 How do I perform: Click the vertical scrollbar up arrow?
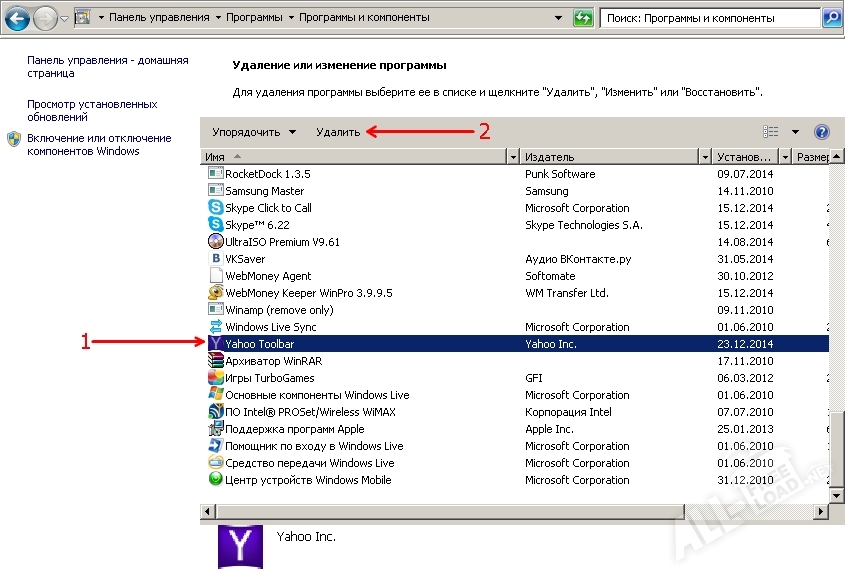click(x=836, y=157)
